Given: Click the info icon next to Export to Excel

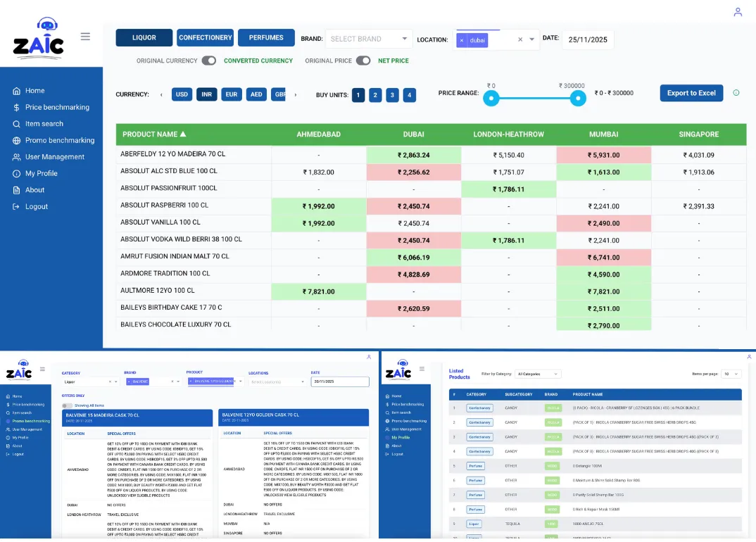Looking at the screenshot, I should pos(736,93).
